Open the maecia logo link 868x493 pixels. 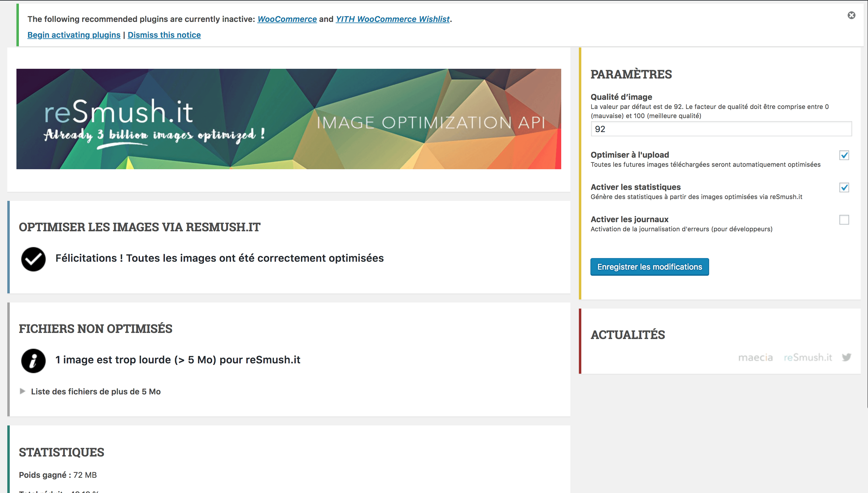755,358
